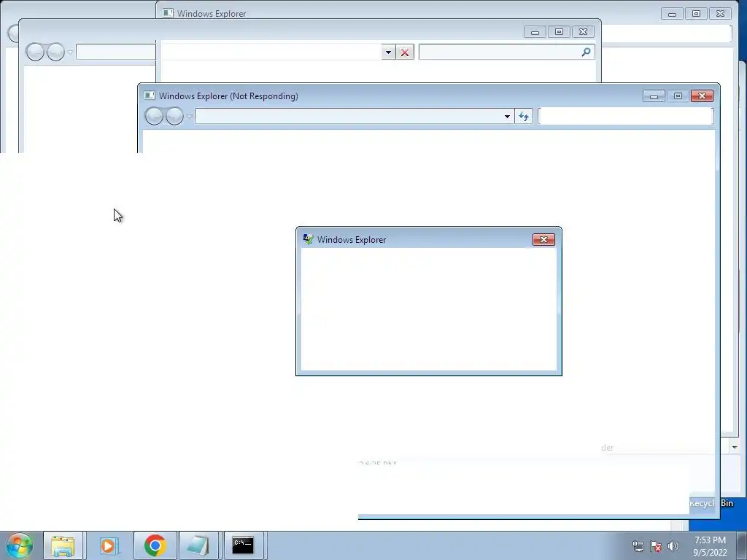Viewport: 747px width, 560px height.
Task: Click the small Windows Explorer dialog title icon
Action: pos(309,239)
